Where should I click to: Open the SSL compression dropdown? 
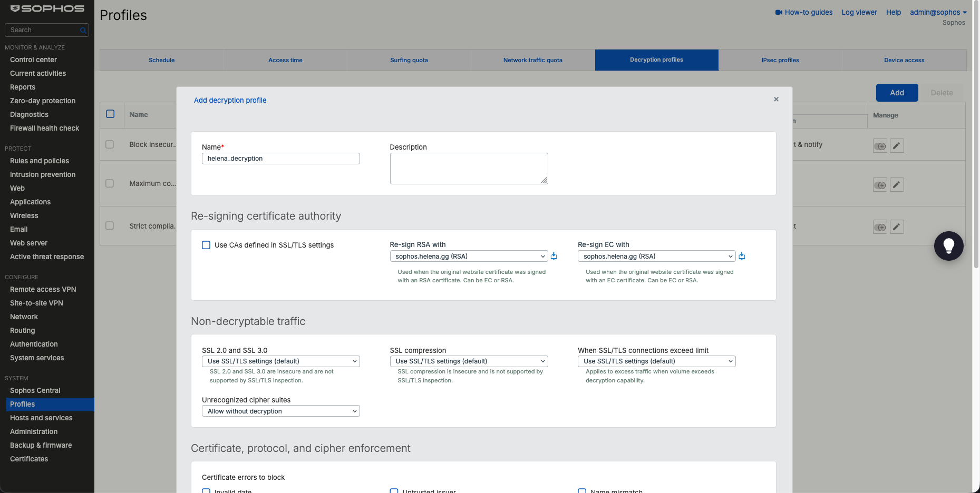pos(469,361)
